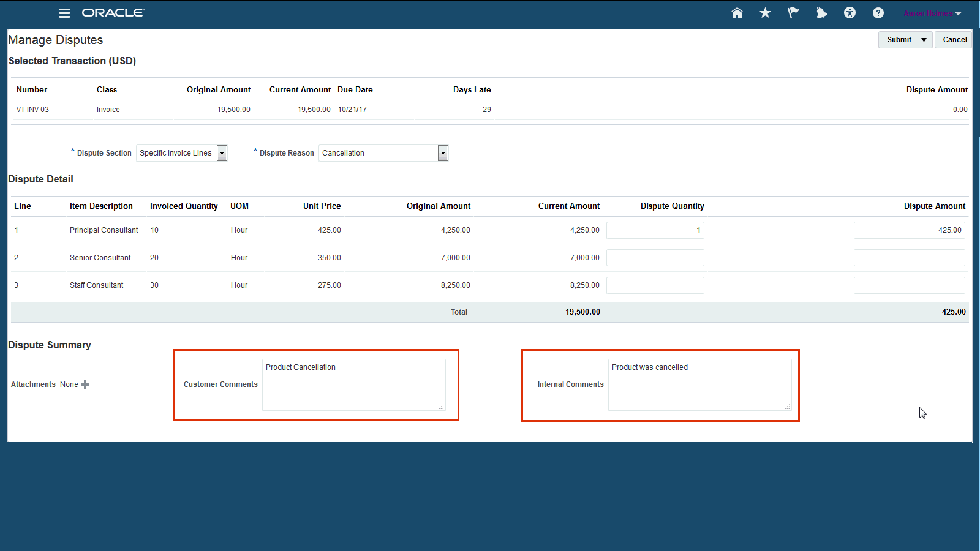
Task: Click the Cancel button
Action: point(954,40)
